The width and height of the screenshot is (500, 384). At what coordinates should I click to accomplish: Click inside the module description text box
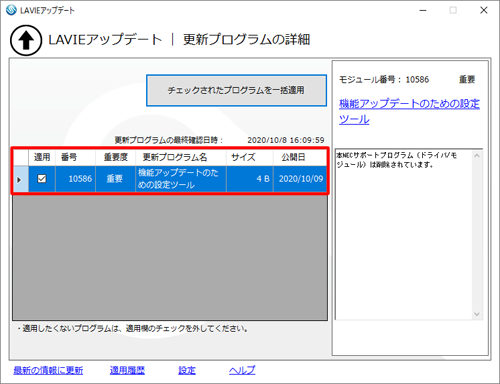coord(404,235)
